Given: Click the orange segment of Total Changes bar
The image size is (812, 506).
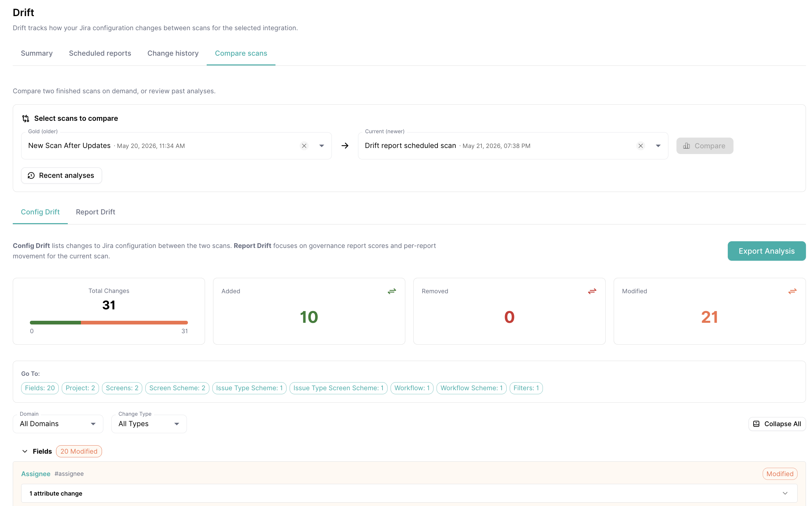Looking at the screenshot, I should (134, 322).
